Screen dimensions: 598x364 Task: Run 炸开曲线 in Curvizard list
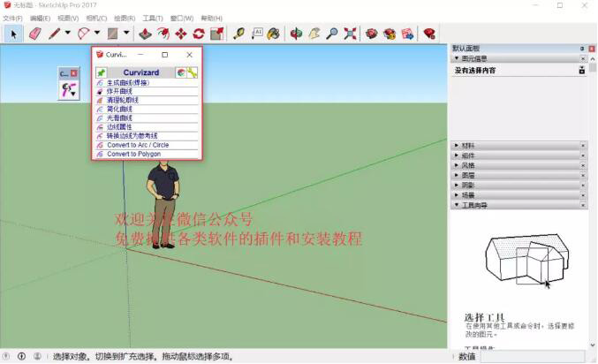(147, 91)
